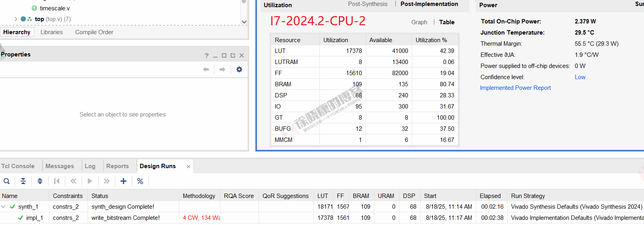This screenshot has width=644, height=225.
Task: Open Properties panel settings gear
Action: pyautogui.click(x=239, y=70)
